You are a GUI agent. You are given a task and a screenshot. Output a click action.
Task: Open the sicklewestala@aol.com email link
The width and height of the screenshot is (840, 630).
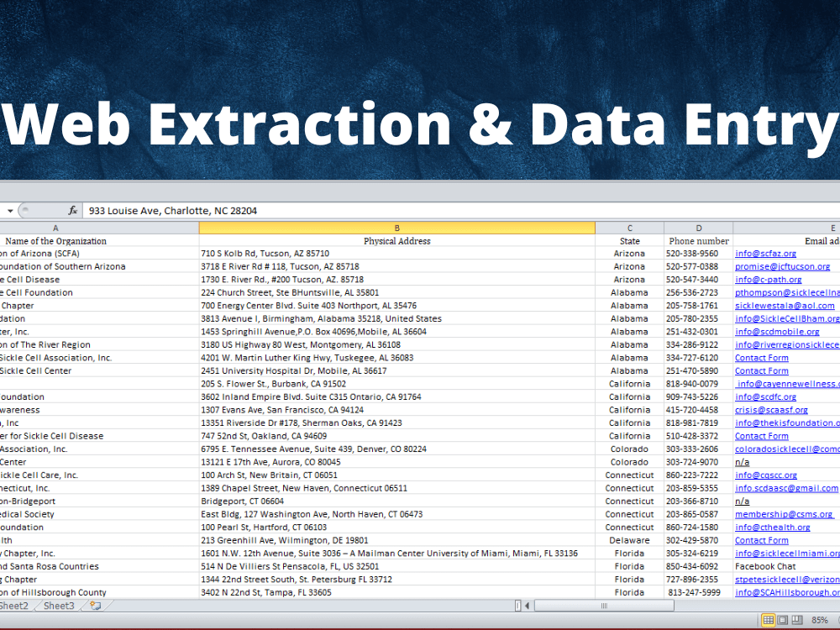[x=785, y=306]
